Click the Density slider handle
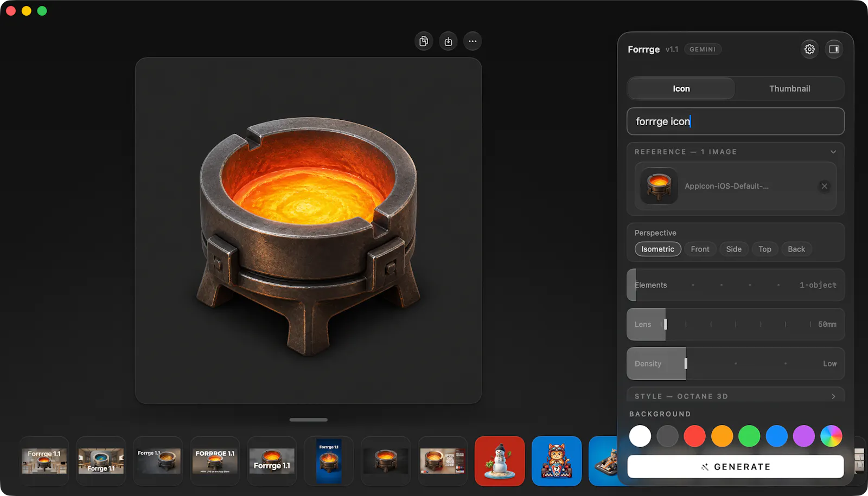The width and height of the screenshot is (868, 496). point(686,364)
